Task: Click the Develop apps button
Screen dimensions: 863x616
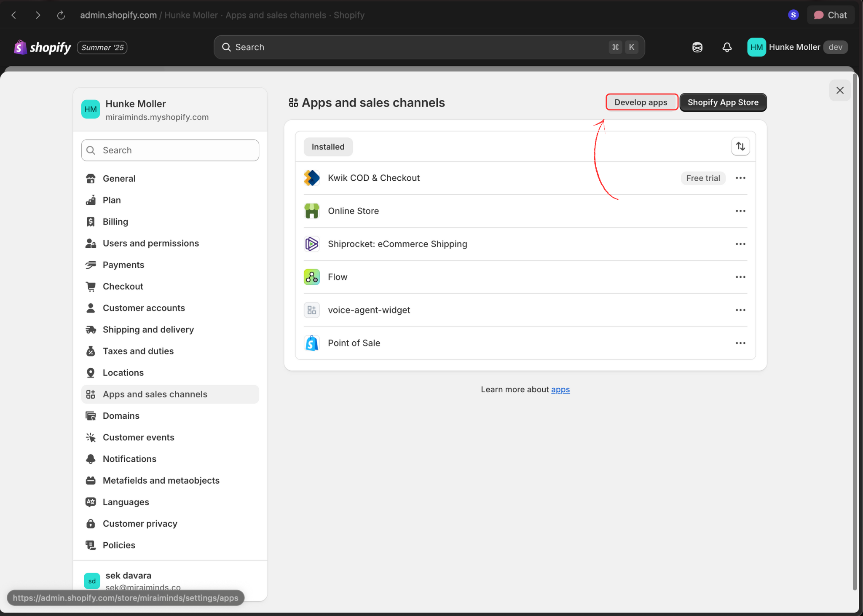Action: pos(641,102)
